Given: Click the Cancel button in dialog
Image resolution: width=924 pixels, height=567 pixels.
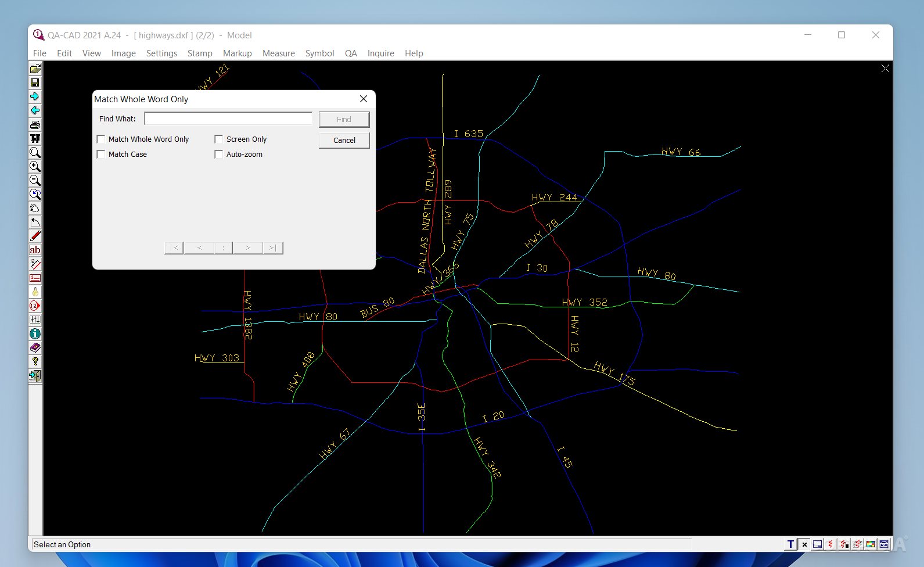Looking at the screenshot, I should tap(344, 140).
